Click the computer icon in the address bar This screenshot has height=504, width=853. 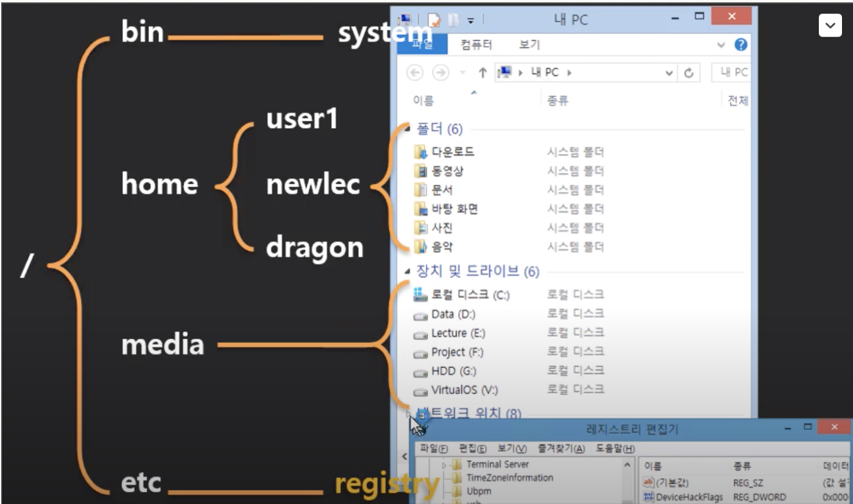505,73
